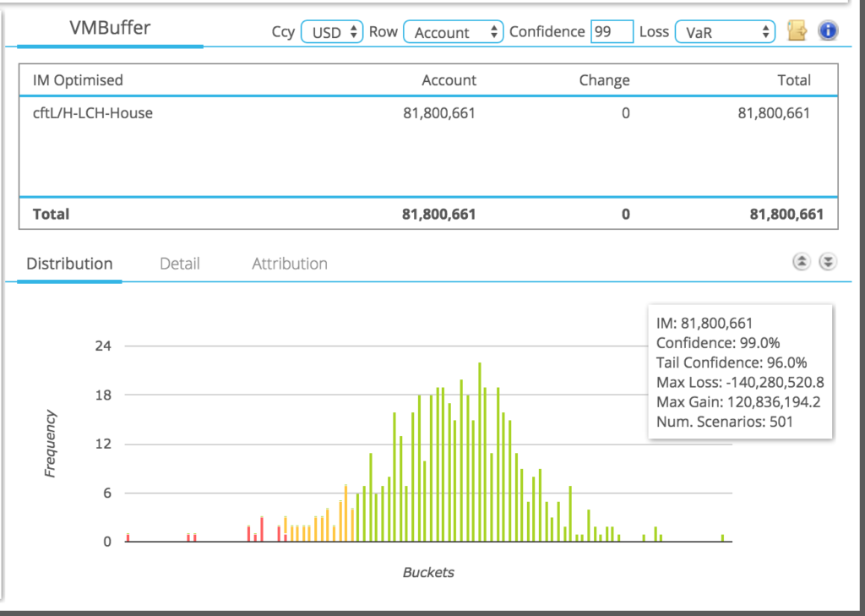Switch to the Attribution tab
865x616 pixels.
(290, 264)
